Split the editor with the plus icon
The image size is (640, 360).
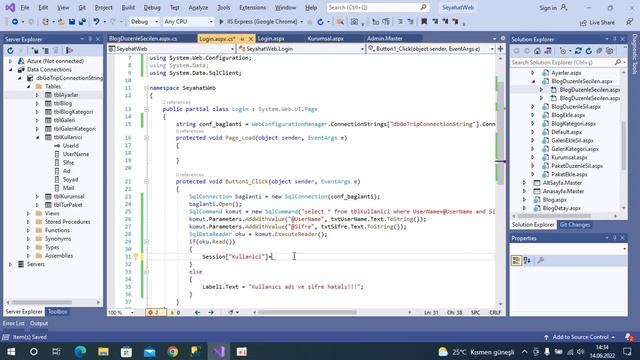[x=500, y=49]
